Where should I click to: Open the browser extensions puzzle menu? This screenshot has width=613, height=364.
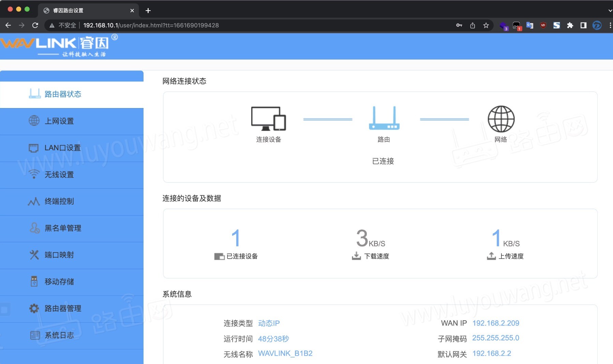pos(570,25)
